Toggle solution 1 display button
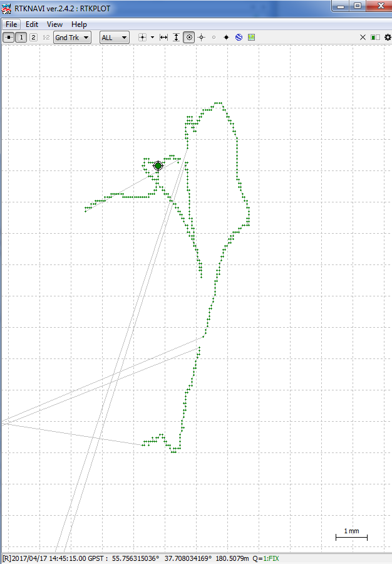Screen dimensions: 392x564 (x=21, y=38)
